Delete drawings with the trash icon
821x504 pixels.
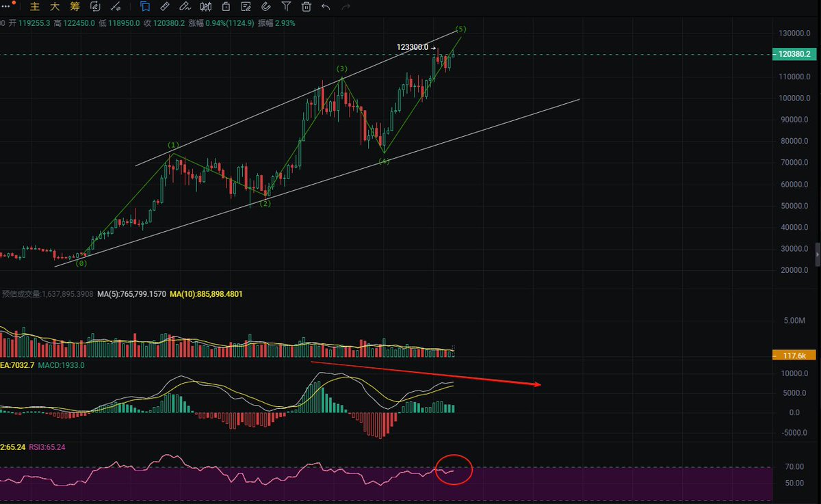click(307, 7)
